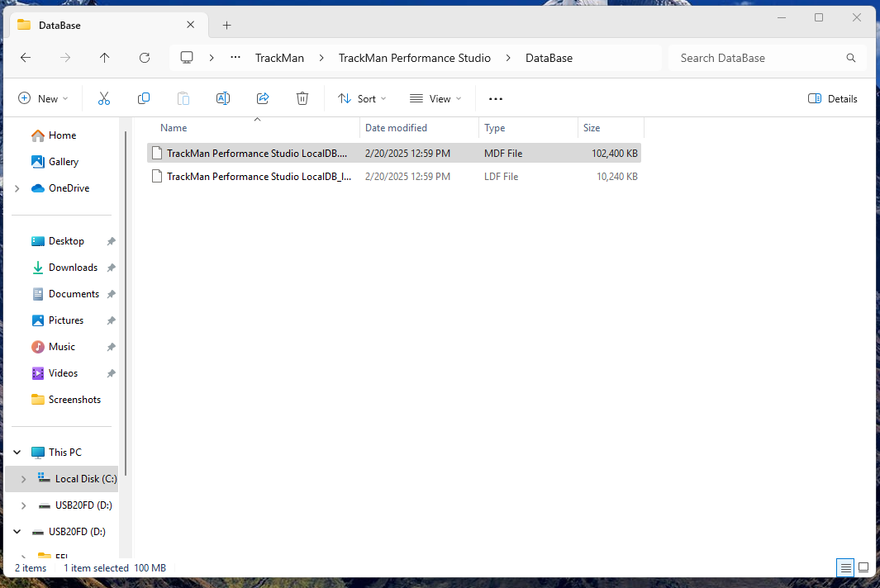Viewport: 880px width, 588px height.
Task: Switch to large thumbnails view icon in status bar
Action: [x=863, y=568]
